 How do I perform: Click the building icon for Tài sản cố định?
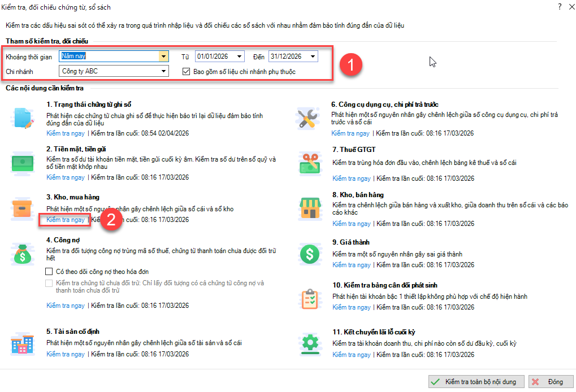tap(23, 343)
